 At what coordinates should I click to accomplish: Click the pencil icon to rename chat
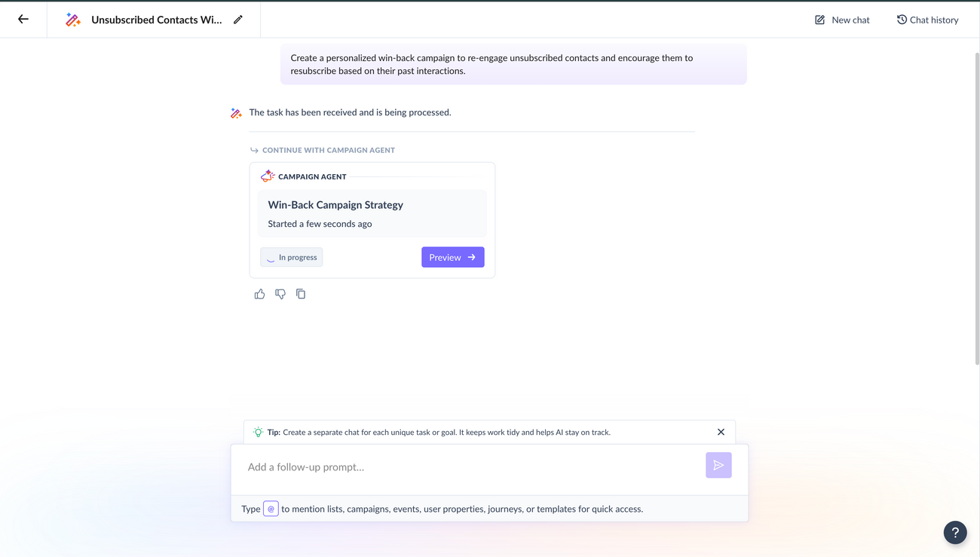(238, 20)
